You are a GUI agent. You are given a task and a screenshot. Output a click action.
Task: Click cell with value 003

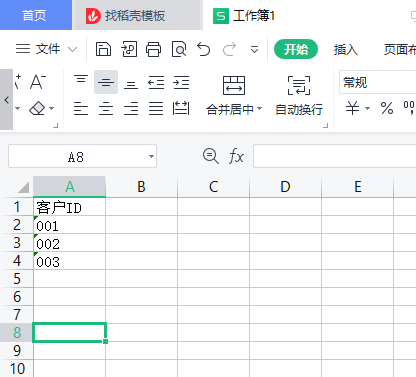69,261
